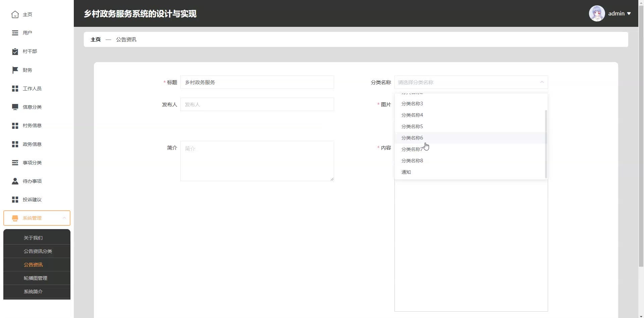Open the 系统简介 submenu item
The image size is (644, 318).
click(37, 291)
